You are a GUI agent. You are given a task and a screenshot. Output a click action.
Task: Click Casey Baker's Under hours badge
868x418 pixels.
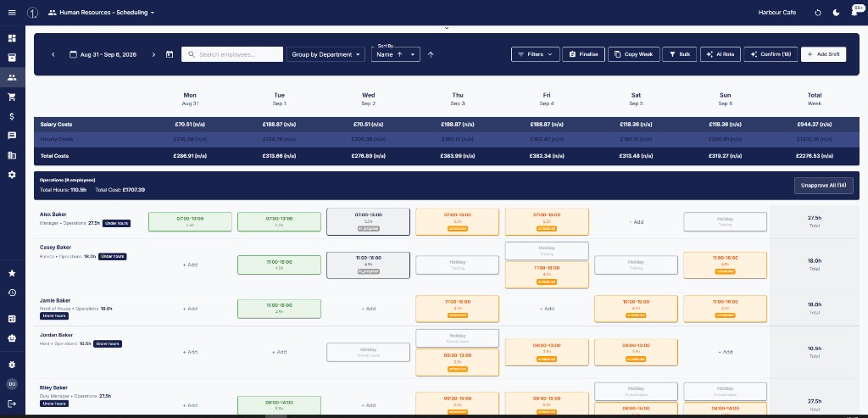(113, 256)
